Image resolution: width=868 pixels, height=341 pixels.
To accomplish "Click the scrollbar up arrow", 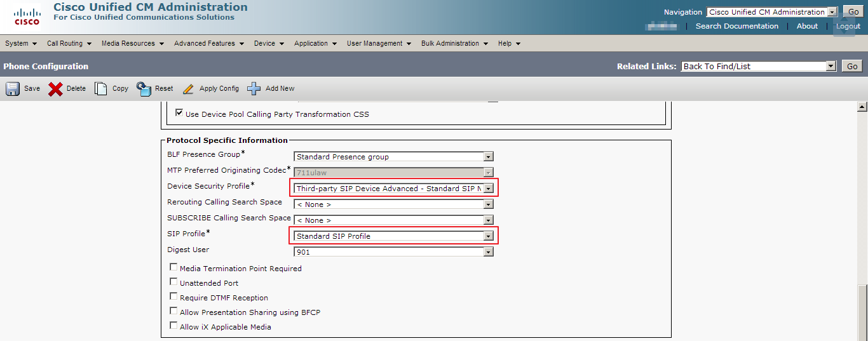I will pyautogui.click(x=862, y=107).
